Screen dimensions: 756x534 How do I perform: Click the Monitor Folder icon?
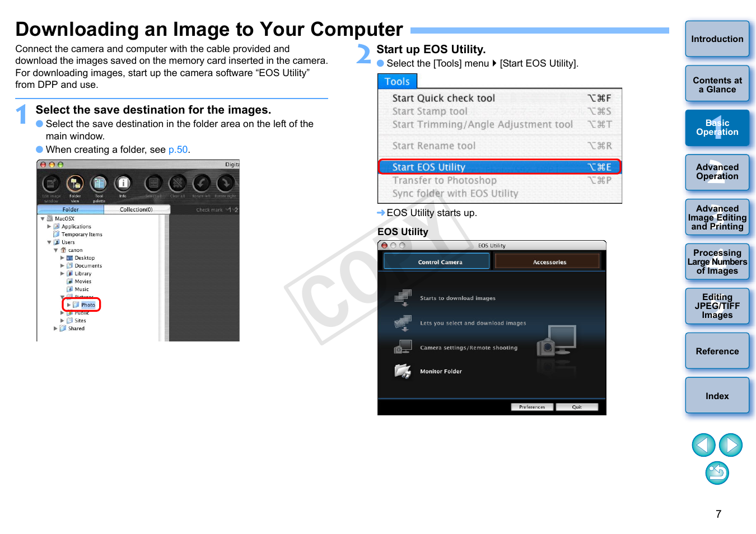[403, 371]
